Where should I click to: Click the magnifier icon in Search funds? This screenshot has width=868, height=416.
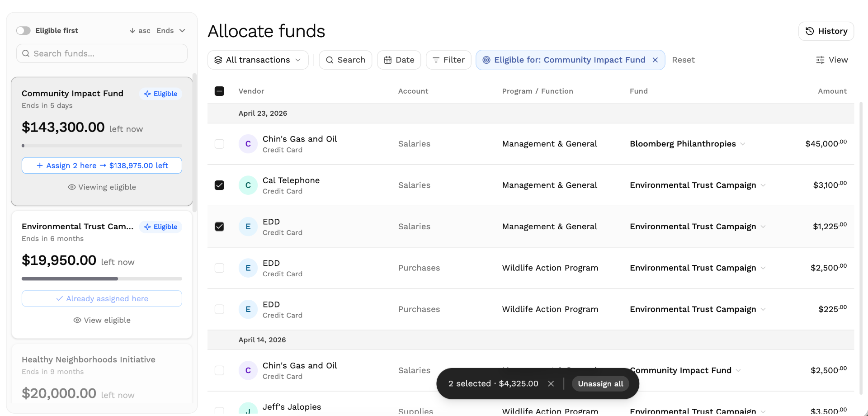point(26,53)
